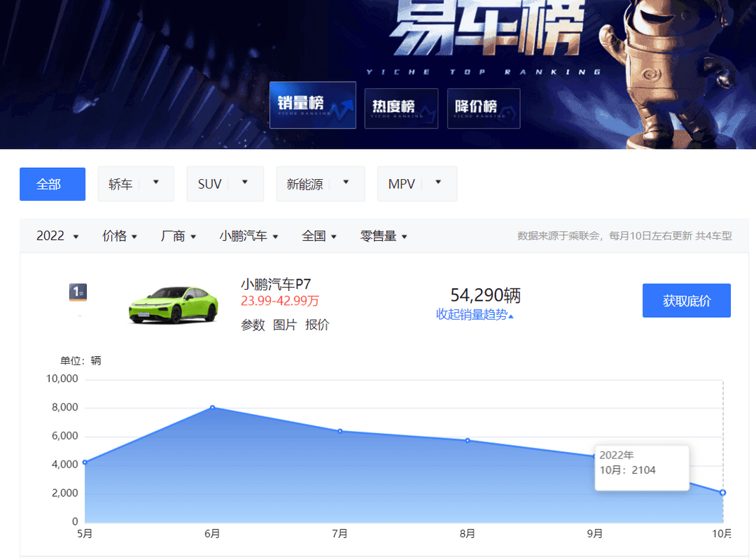Expand the MPV category dropdown
This screenshot has height=559, width=756.
(x=417, y=184)
